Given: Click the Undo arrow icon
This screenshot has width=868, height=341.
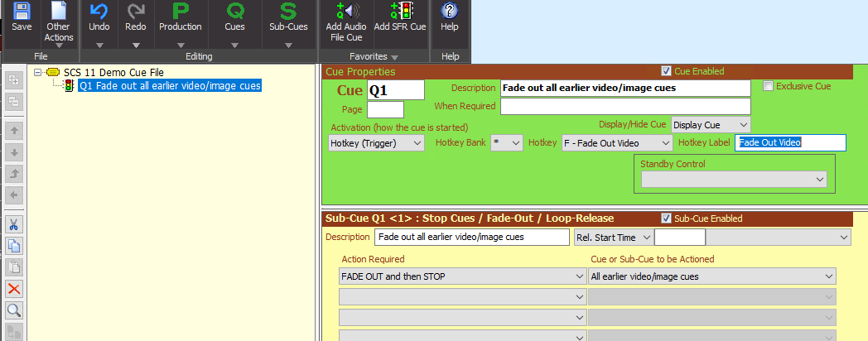Looking at the screenshot, I should 99,12.
